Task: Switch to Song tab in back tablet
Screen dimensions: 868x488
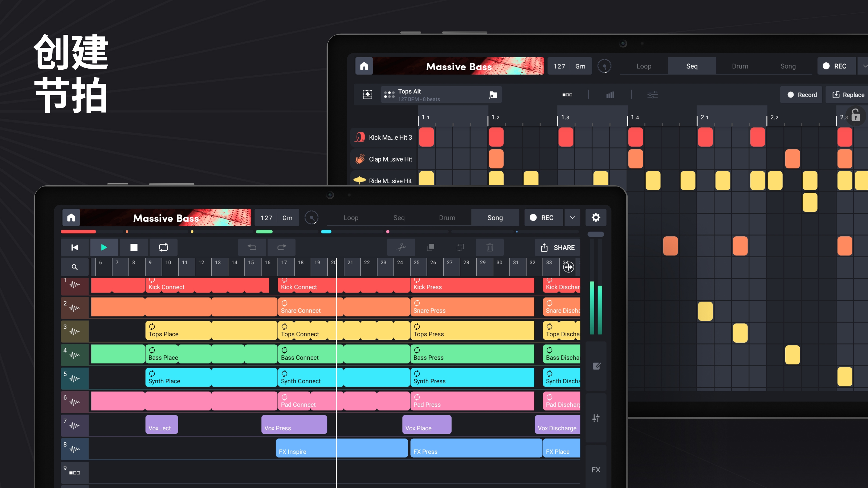Action: [x=788, y=66]
